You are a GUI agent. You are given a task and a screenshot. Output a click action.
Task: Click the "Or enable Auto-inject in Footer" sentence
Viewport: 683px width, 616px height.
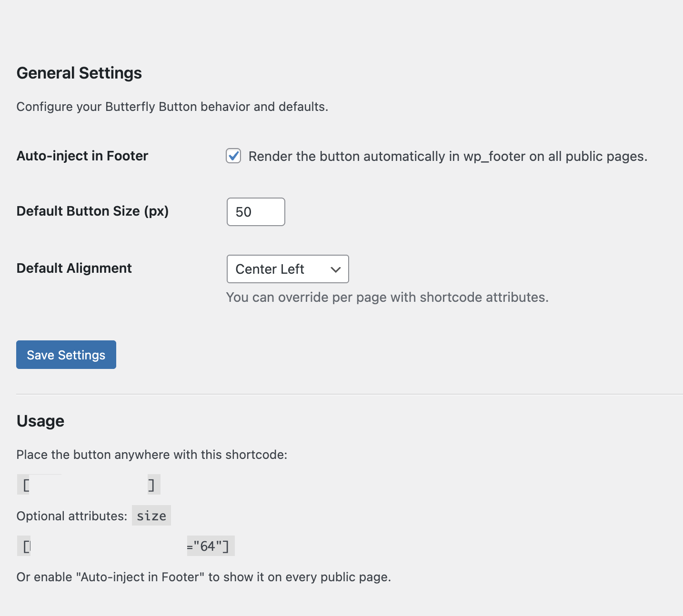[x=204, y=577]
